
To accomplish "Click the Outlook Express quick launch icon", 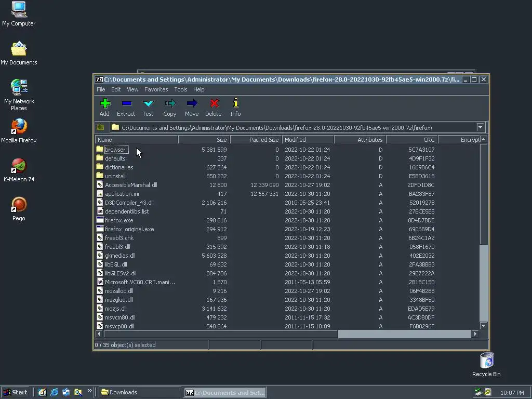I will tap(66, 392).
